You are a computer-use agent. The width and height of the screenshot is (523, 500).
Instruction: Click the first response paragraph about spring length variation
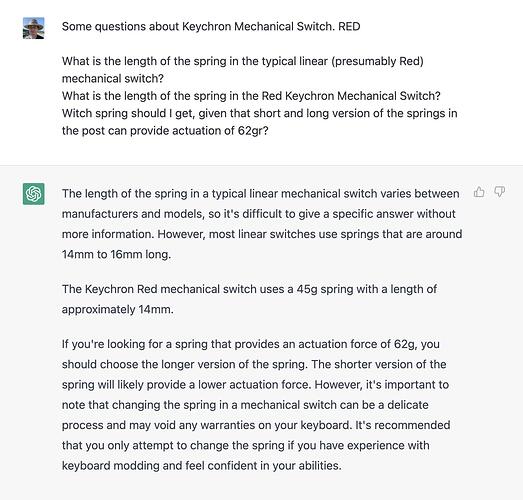[x=262, y=224]
